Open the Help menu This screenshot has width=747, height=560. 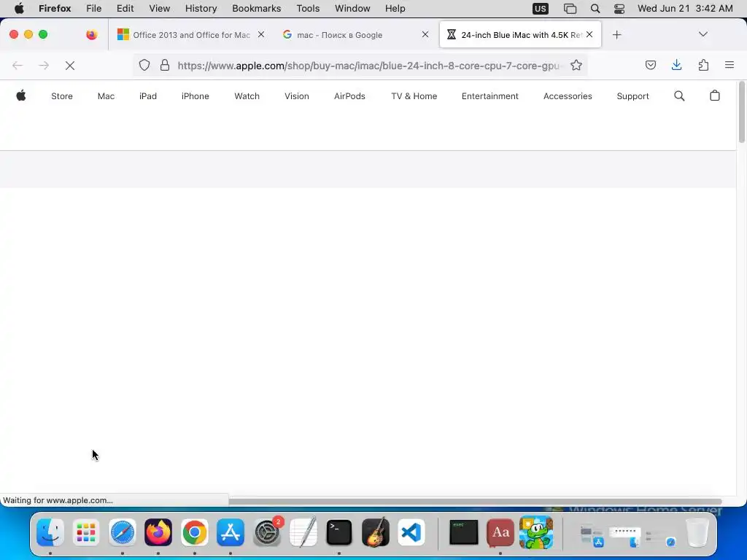coord(395,9)
